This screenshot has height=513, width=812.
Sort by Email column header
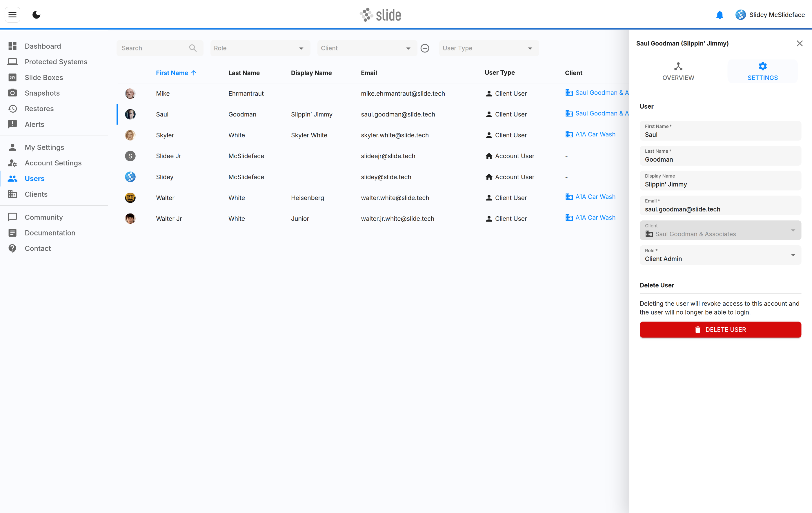coord(368,73)
